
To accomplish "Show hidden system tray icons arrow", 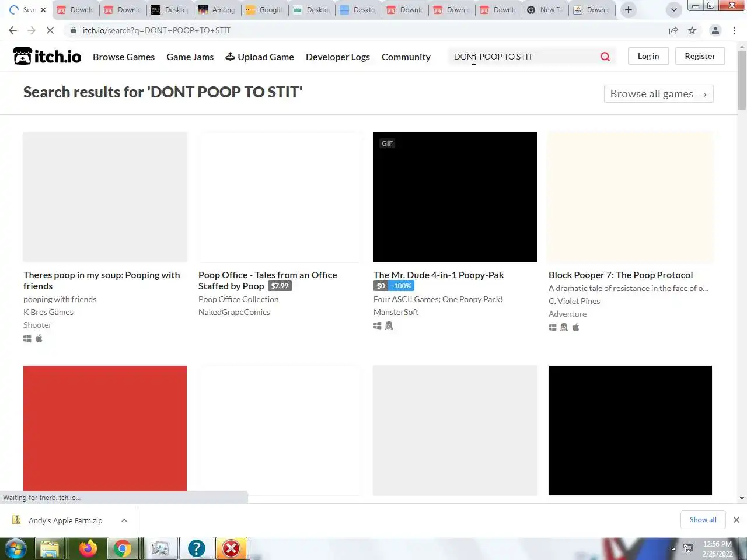I will (673, 549).
